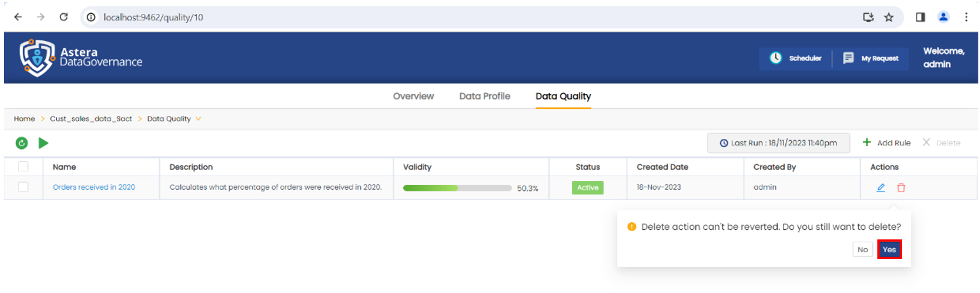
Task: Click the Astera DataGovernance logo
Action: pyautogui.click(x=81, y=57)
